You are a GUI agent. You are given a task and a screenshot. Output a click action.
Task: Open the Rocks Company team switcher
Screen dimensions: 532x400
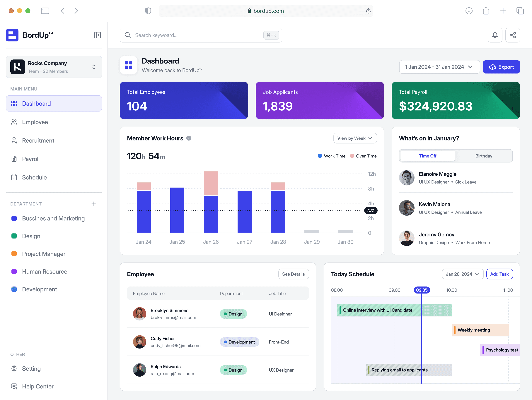[54, 67]
